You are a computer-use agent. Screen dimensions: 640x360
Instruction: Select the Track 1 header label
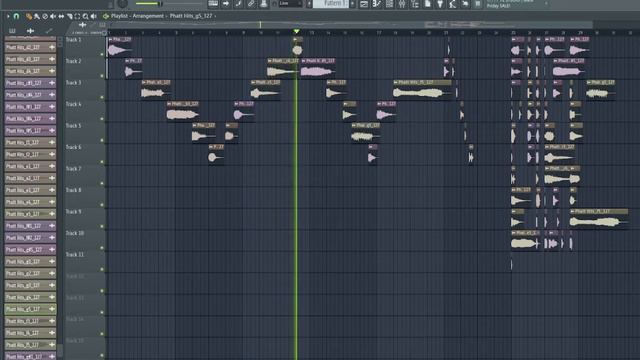pyautogui.click(x=73, y=40)
